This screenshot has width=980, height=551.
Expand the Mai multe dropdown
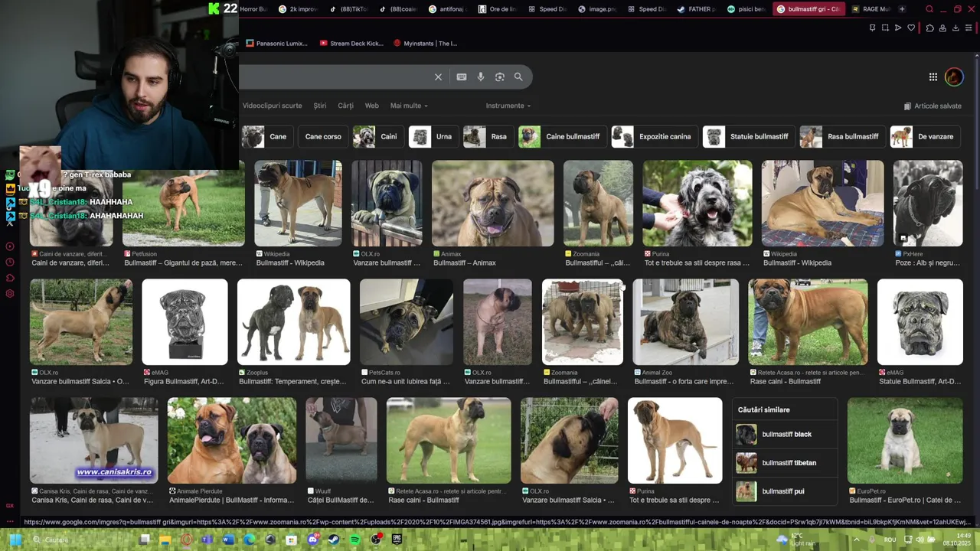click(x=409, y=106)
